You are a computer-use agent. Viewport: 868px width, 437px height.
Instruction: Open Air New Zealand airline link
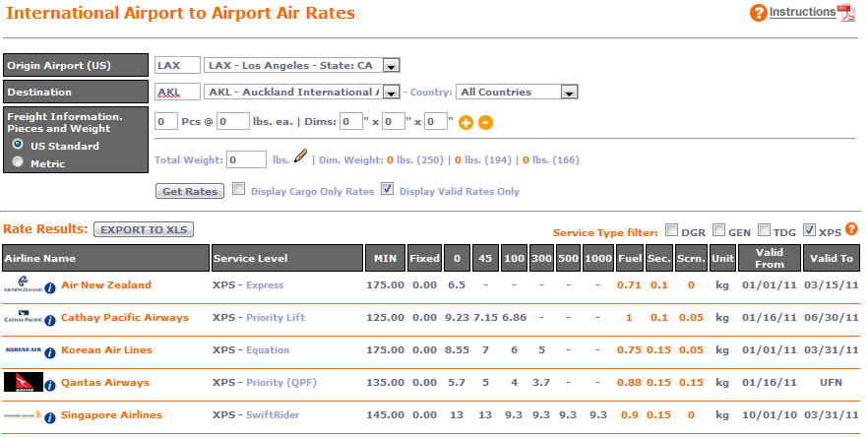coord(105,284)
